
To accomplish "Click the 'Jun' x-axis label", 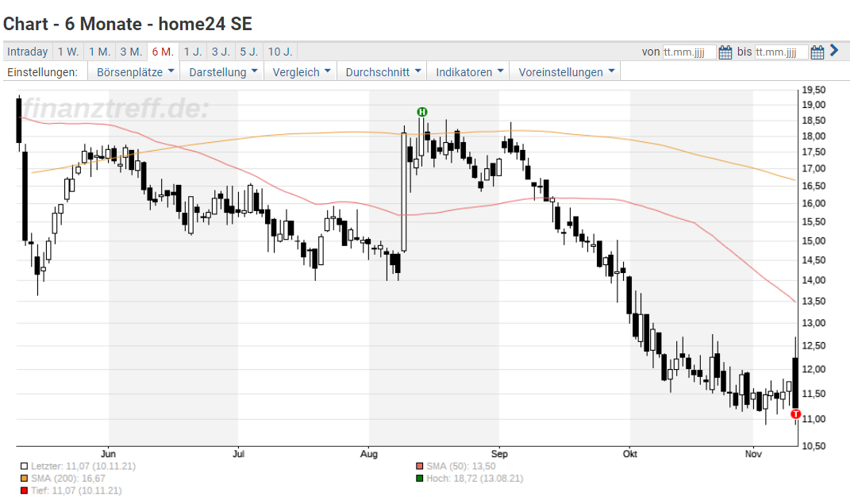I will tap(109, 454).
